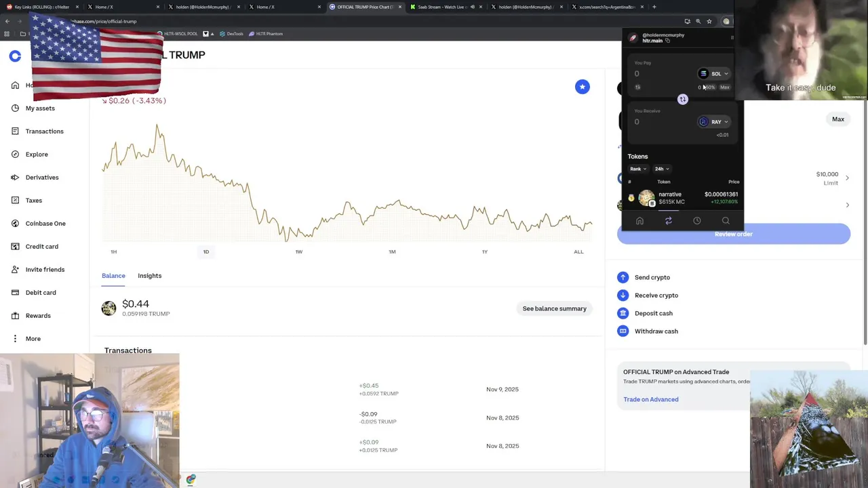This screenshot has height=488, width=868.
Task: Click the Review order button
Action: pyautogui.click(x=734, y=235)
